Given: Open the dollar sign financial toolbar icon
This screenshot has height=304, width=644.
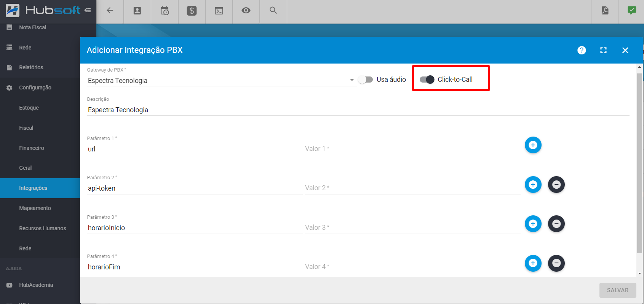Looking at the screenshot, I should pyautogui.click(x=192, y=11).
